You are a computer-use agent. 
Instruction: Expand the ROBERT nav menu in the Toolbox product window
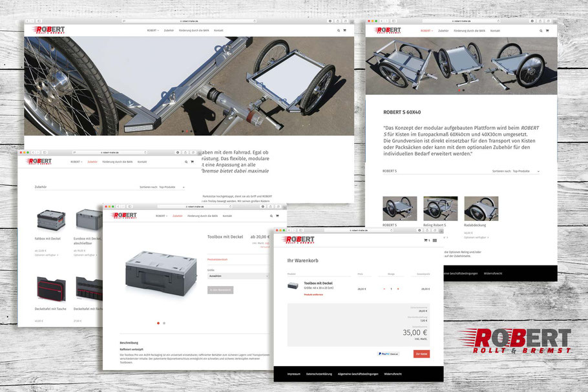162,216
